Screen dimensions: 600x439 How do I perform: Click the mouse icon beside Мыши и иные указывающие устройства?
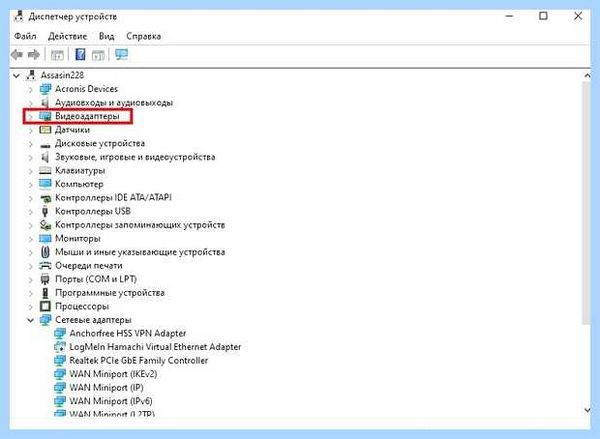(x=45, y=252)
